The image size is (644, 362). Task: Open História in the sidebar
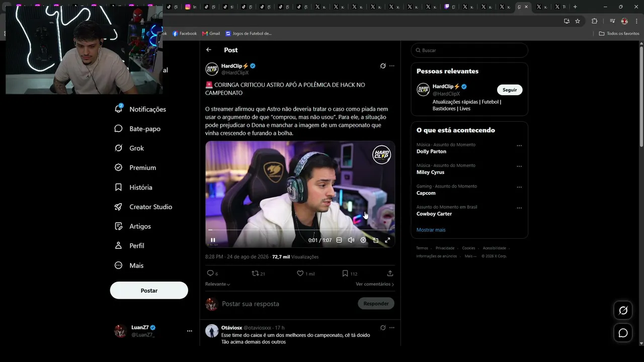[x=134, y=187]
